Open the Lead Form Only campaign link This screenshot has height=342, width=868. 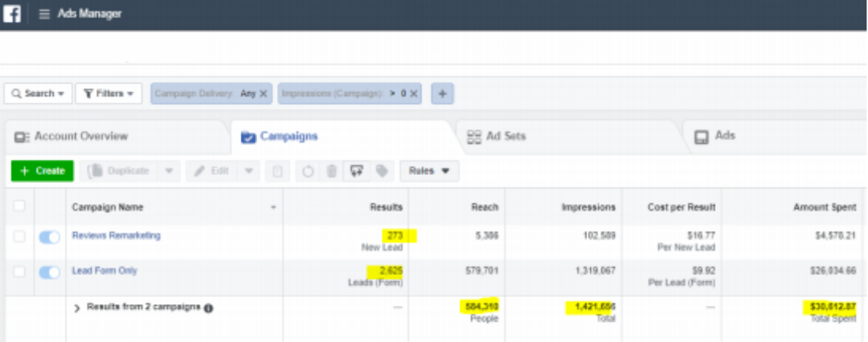point(105,271)
